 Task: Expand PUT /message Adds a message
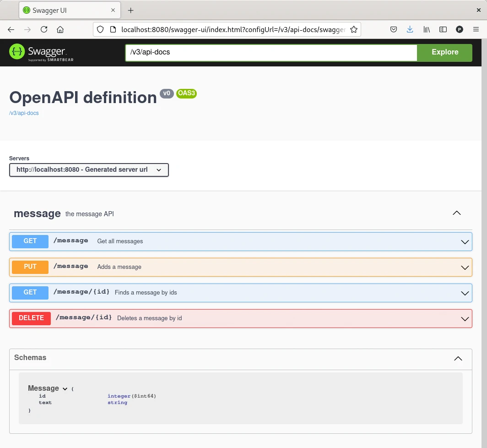click(x=240, y=267)
